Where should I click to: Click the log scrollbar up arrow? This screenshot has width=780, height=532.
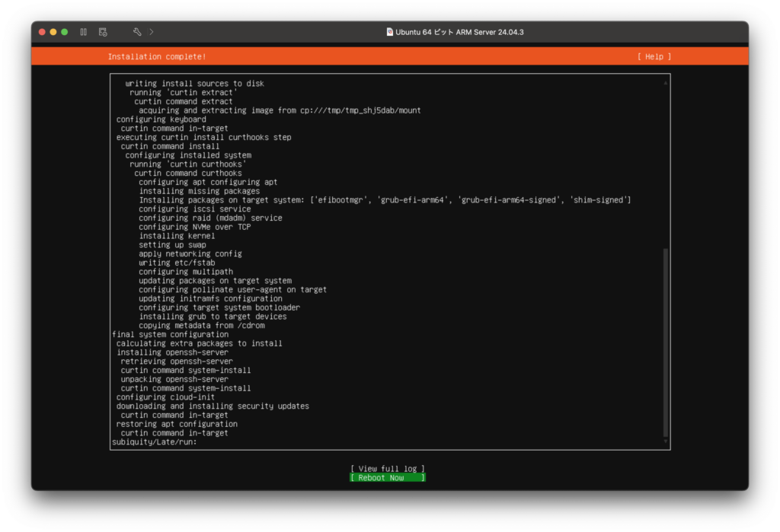point(665,82)
